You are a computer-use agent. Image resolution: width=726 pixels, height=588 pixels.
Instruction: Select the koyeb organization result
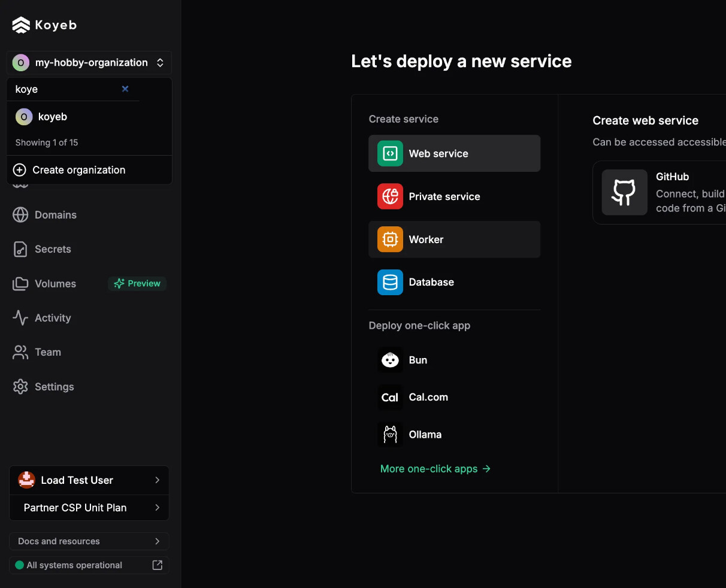(x=89, y=117)
